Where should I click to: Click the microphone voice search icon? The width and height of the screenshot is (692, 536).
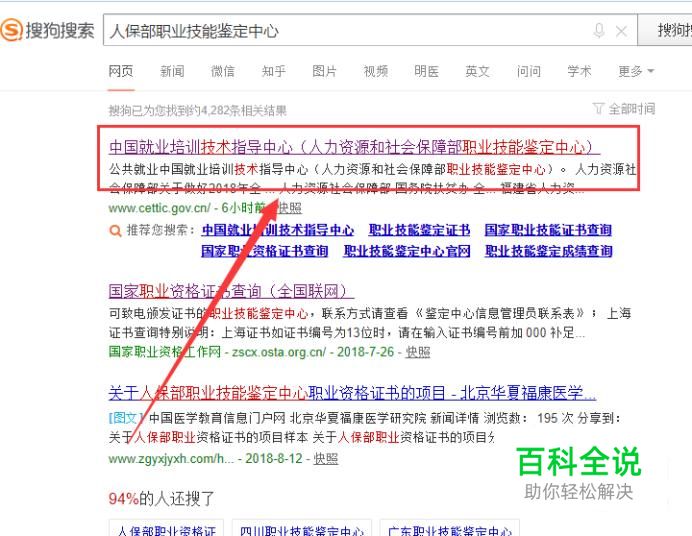[x=599, y=30]
